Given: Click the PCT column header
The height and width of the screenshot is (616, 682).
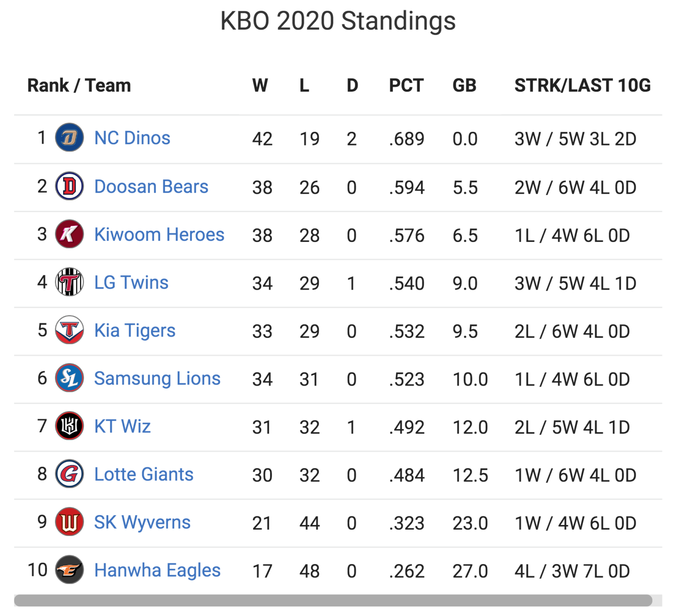Looking at the screenshot, I should click(406, 85).
